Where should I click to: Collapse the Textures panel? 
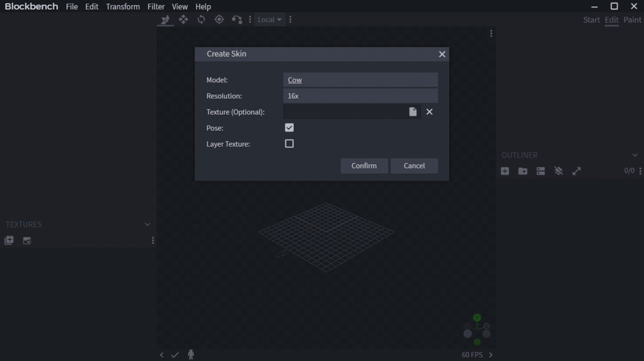tap(148, 224)
